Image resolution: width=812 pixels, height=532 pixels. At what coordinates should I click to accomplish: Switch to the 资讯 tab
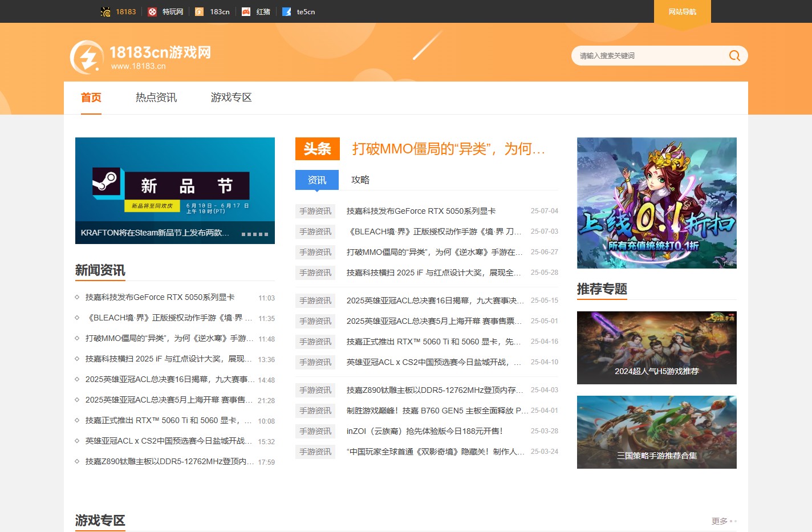[317, 180]
